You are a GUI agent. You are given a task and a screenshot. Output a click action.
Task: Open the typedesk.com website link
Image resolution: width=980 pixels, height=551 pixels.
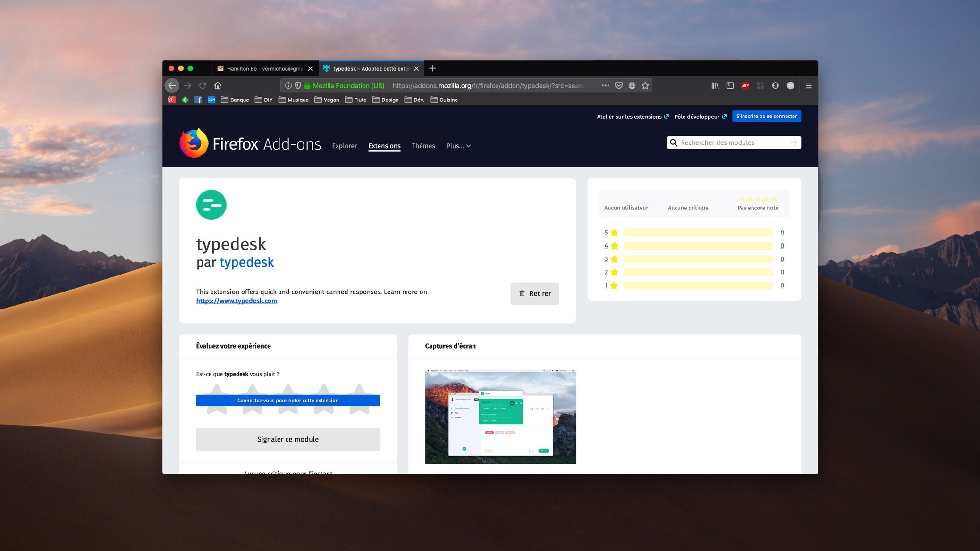(237, 301)
